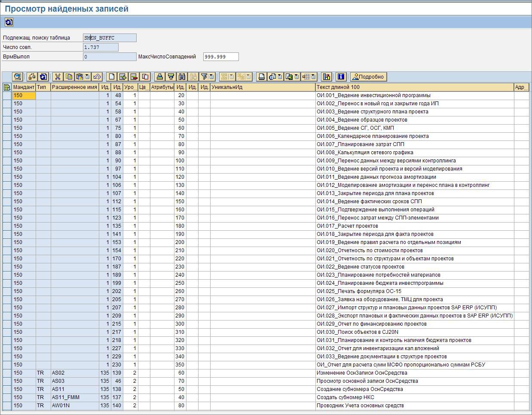The image size is (532, 415).
Task: Sort the table in descending order
Action: click(x=171, y=77)
